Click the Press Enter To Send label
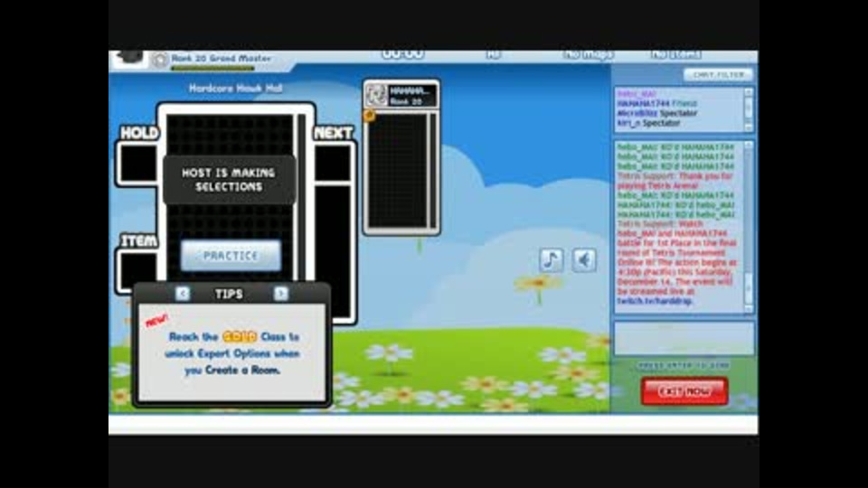Screen dimensions: 868x488 coord(684,366)
